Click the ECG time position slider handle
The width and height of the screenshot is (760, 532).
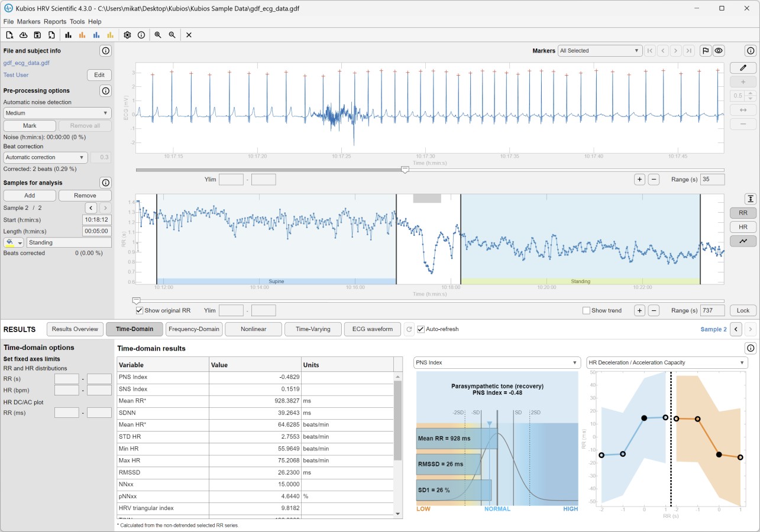[x=405, y=170]
